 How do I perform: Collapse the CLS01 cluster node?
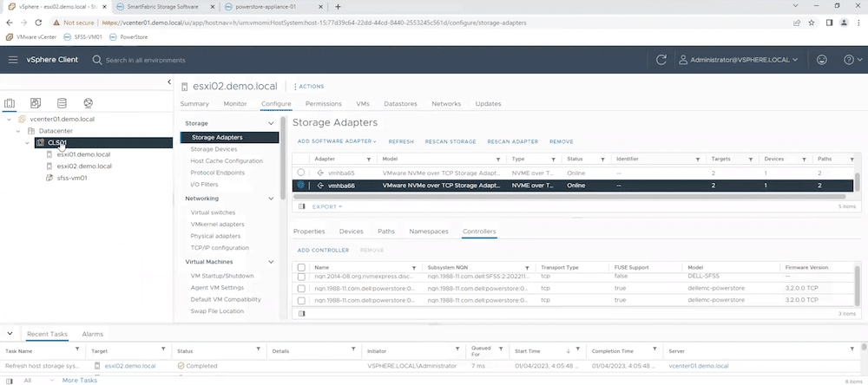28,143
